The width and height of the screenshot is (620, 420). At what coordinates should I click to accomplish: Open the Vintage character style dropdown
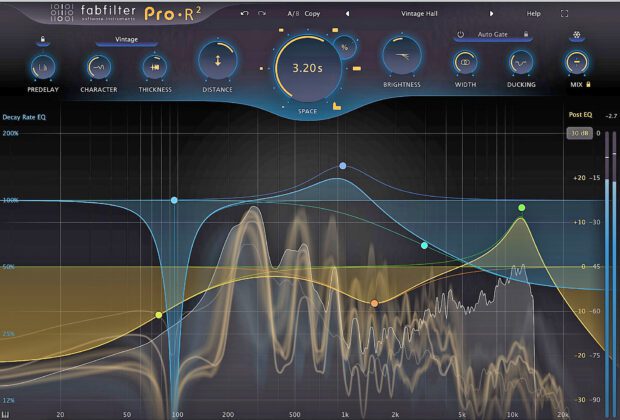click(x=127, y=40)
